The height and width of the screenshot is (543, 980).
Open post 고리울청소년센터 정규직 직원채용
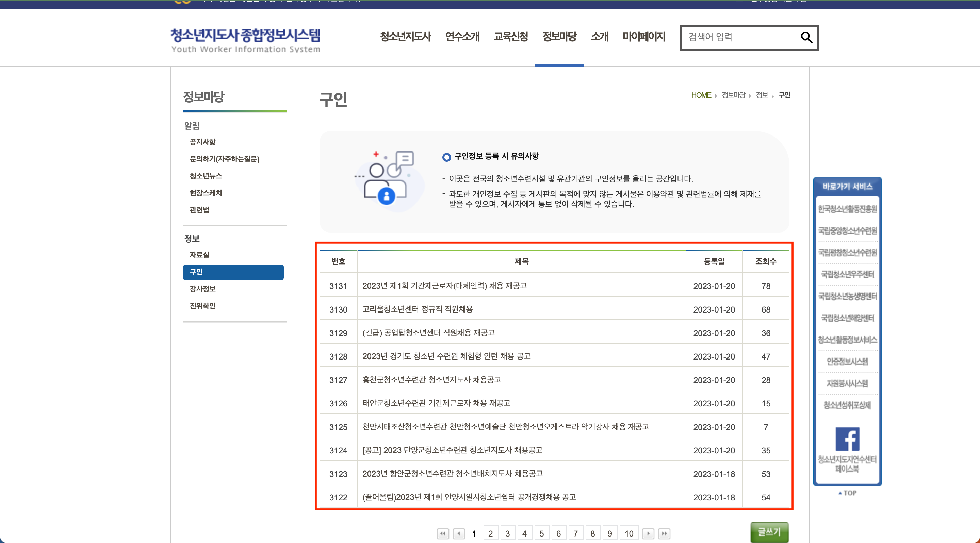(417, 309)
